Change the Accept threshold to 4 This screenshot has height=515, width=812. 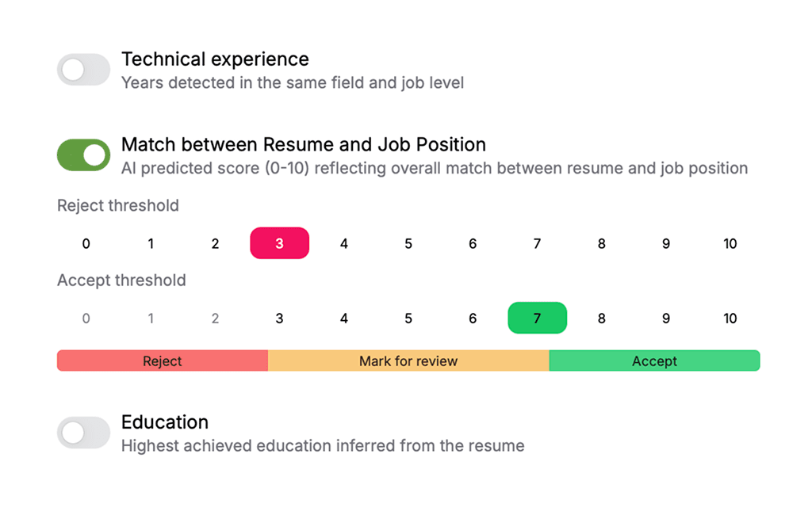[x=343, y=318]
